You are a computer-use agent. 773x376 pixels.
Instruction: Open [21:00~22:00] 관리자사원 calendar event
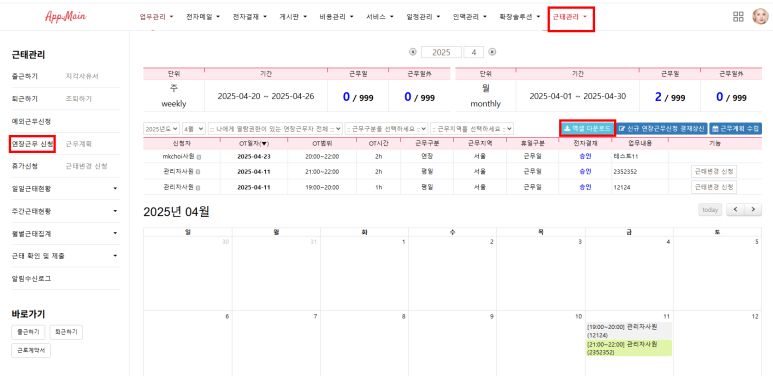click(629, 348)
